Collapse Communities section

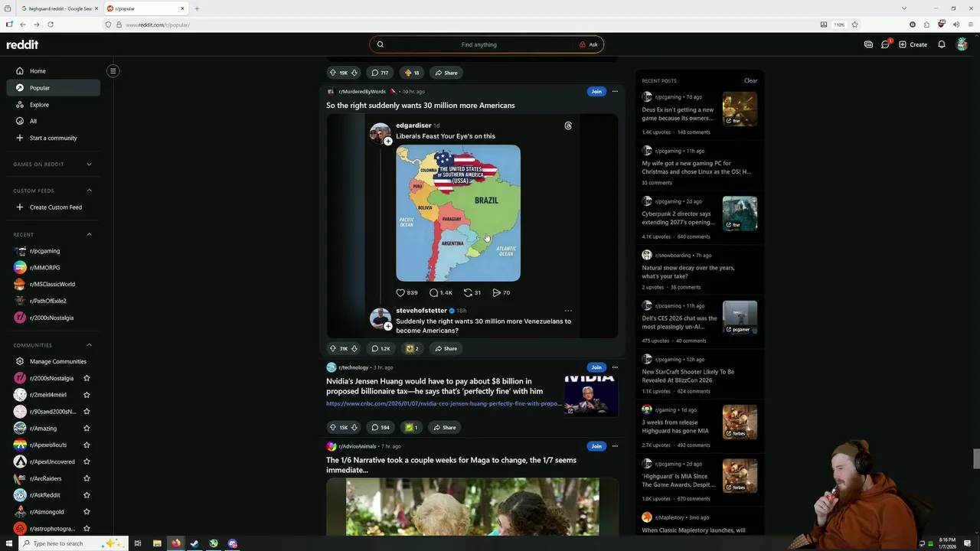89,345
